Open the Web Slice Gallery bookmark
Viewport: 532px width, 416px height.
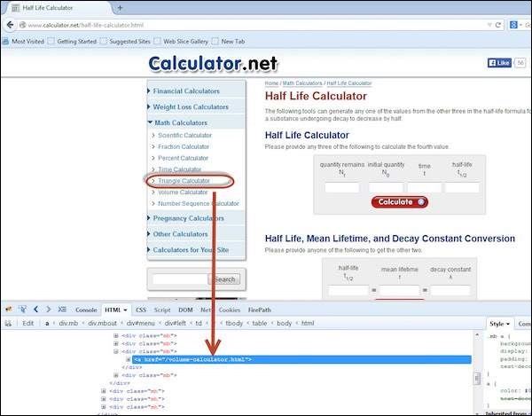coord(181,42)
